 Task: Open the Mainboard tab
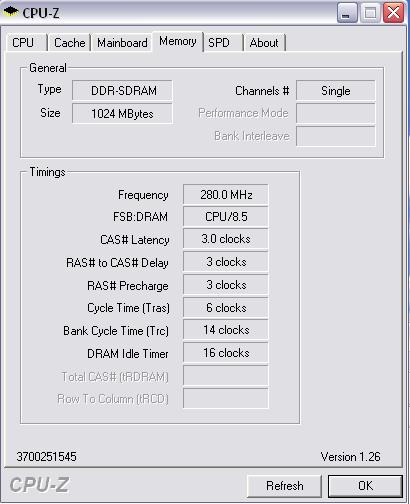[x=122, y=43]
